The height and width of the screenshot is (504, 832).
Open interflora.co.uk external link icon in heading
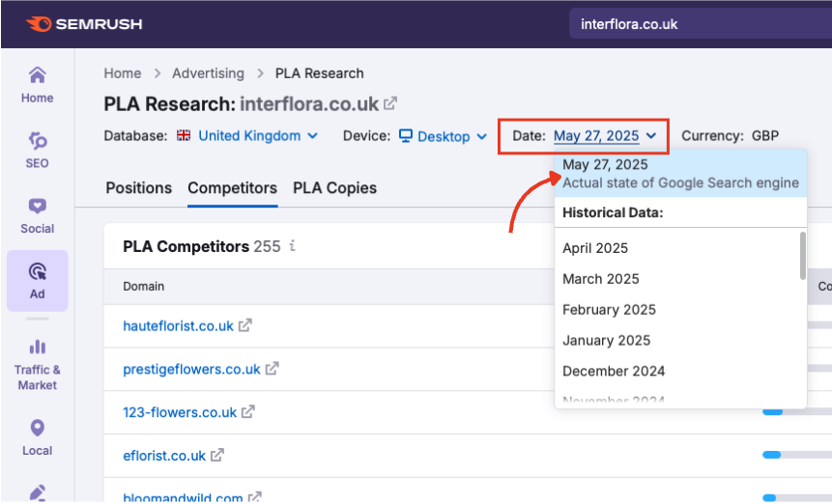pyautogui.click(x=390, y=103)
